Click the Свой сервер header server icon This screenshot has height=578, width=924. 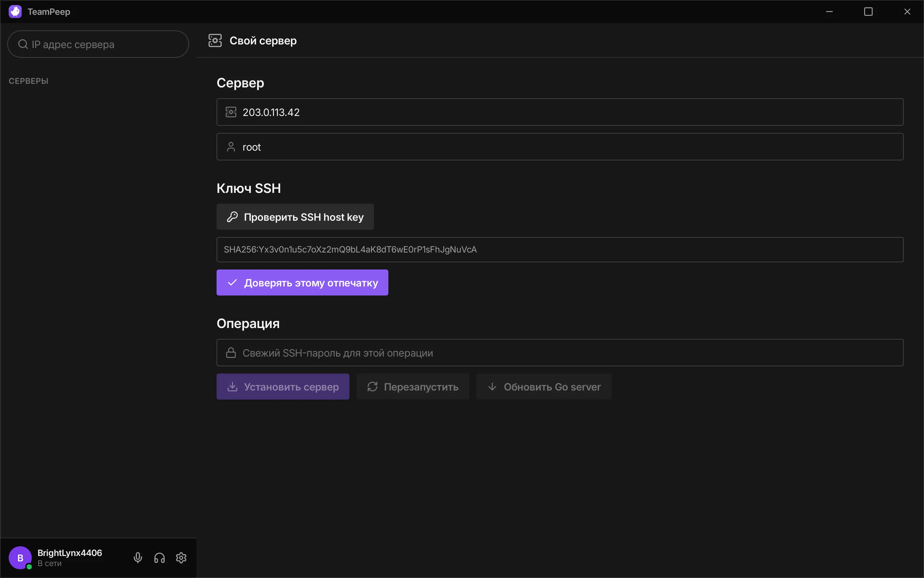pos(215,40)
